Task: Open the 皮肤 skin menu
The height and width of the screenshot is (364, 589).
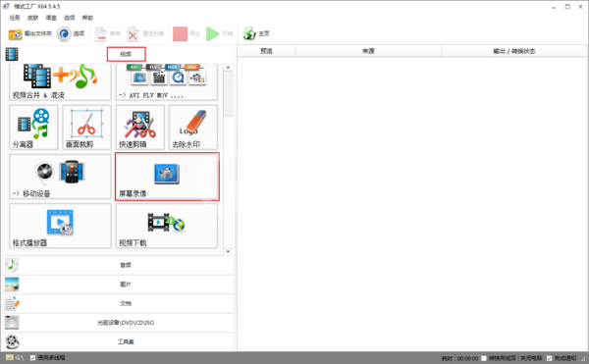Action: pos(32,18)
